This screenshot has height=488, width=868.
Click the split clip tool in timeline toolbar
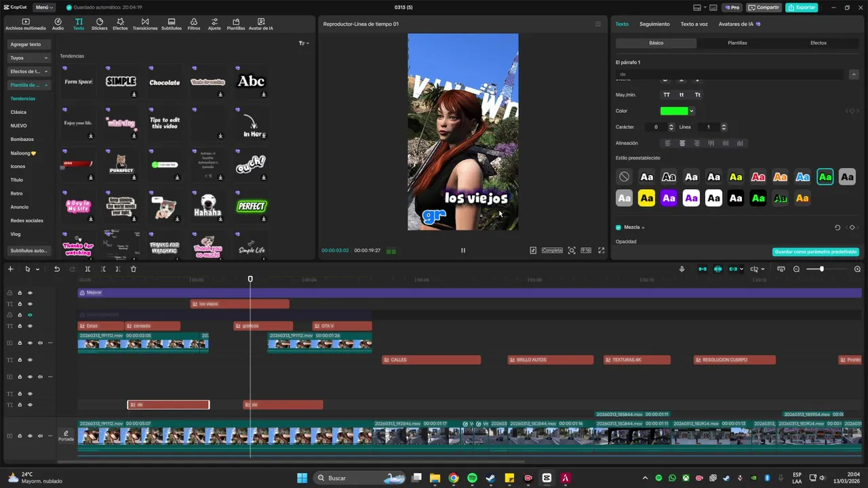(x=87, y=269)
